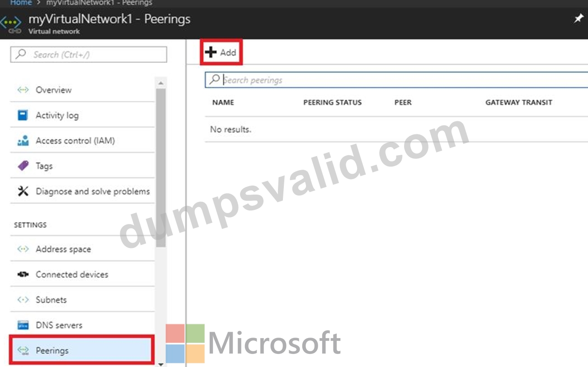Go to Home in the breadcrumb
The height and width of the screenshot is (367, 588).
pos(21,3)
